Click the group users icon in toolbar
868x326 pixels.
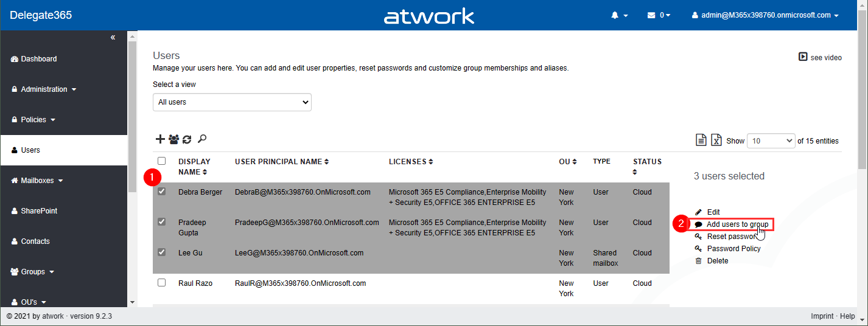[x=173, y=139]
